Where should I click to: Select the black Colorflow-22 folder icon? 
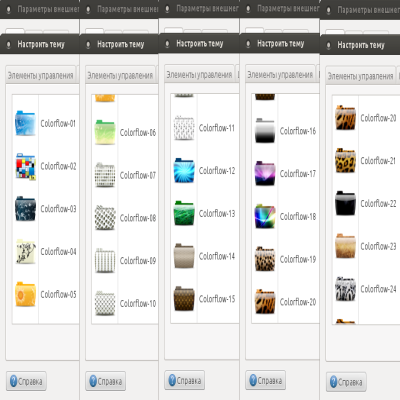(345, 203)
